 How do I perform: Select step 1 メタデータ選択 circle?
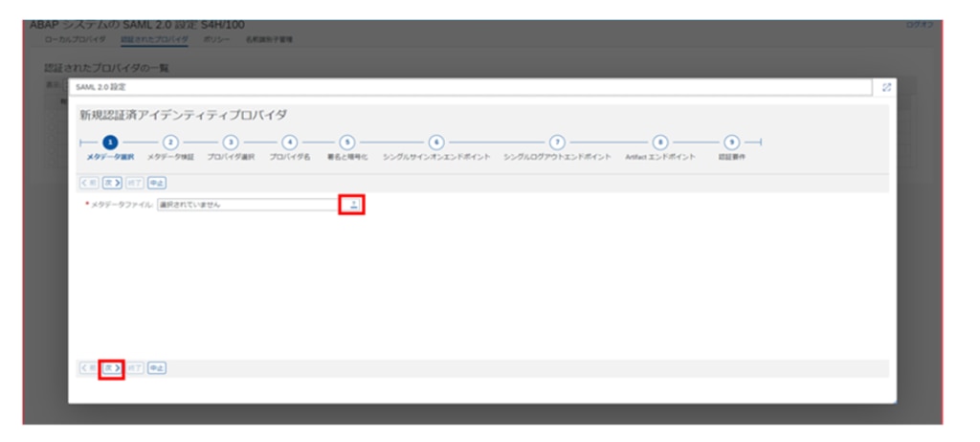(110, 143)
